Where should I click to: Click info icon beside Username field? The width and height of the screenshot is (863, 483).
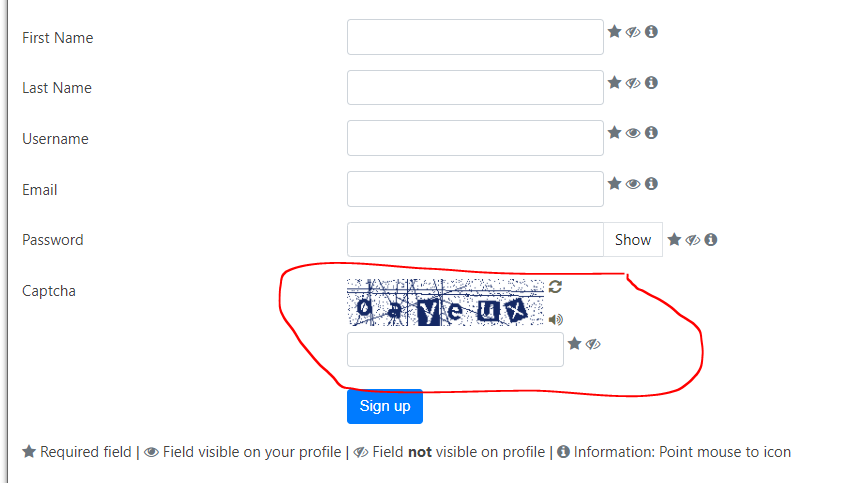tap(651, 133)
